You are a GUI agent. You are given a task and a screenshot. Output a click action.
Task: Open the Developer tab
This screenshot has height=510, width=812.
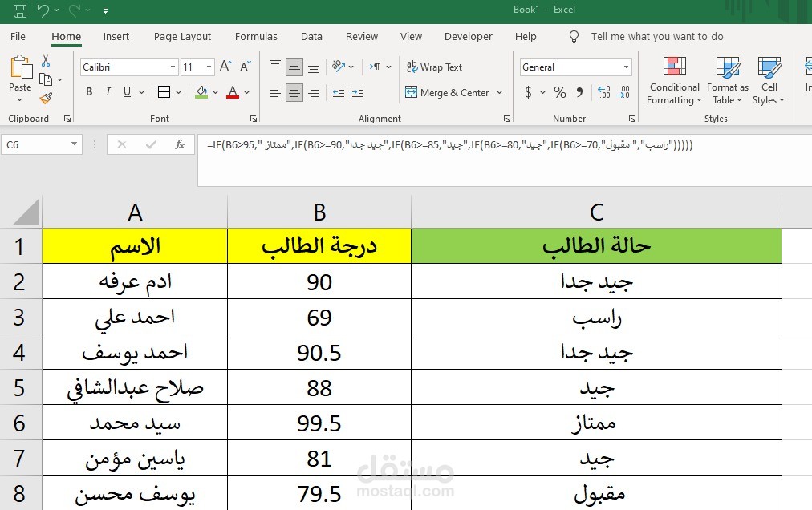click(468, 36)
